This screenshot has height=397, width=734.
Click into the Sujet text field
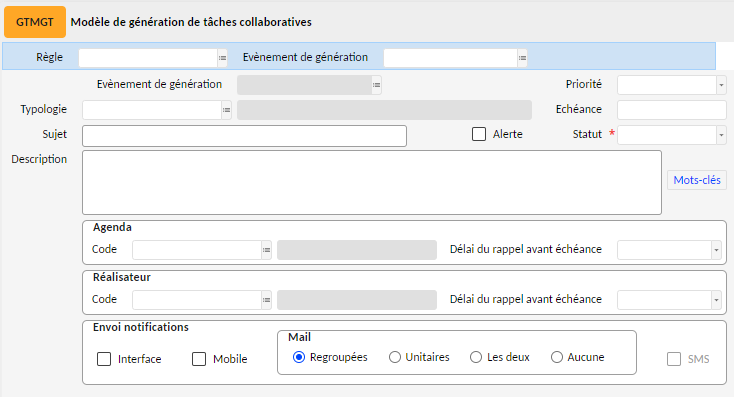click(x=244, y=136)
